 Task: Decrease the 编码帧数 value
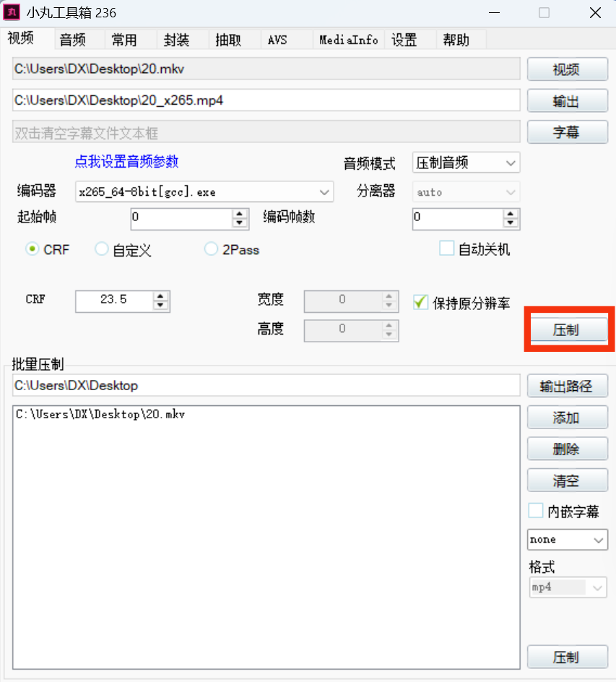pos(511,223)
